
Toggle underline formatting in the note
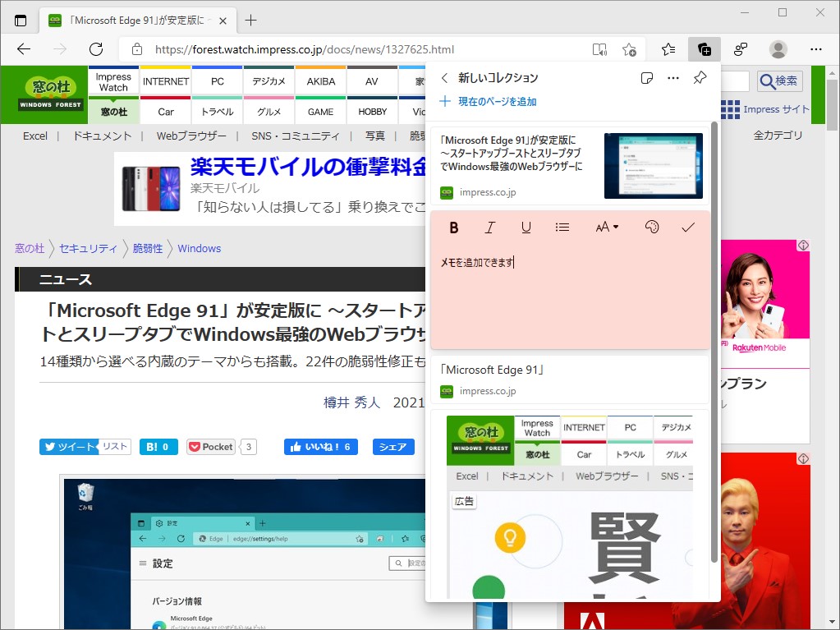(x=526, y=228)
